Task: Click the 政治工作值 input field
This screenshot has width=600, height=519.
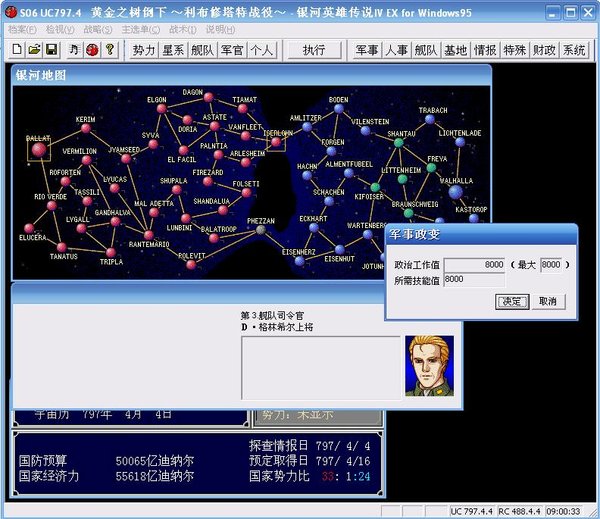Action: tap(474, 265)
